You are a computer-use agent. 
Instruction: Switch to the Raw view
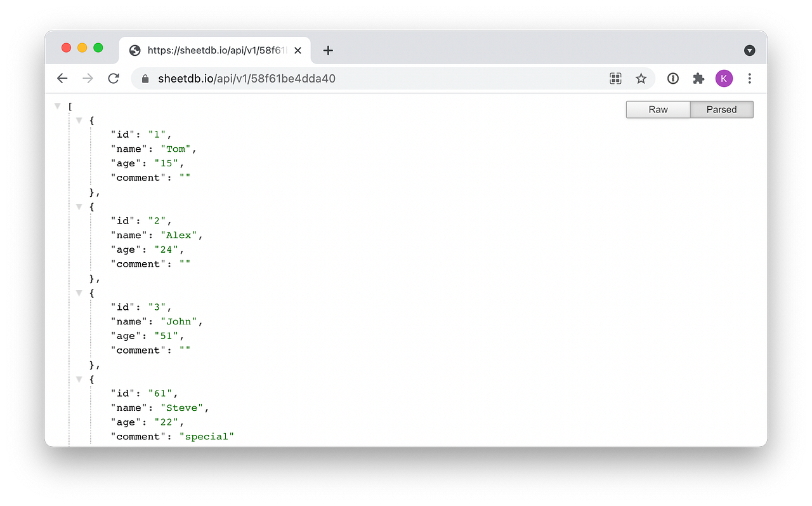(x=657, y=109)
